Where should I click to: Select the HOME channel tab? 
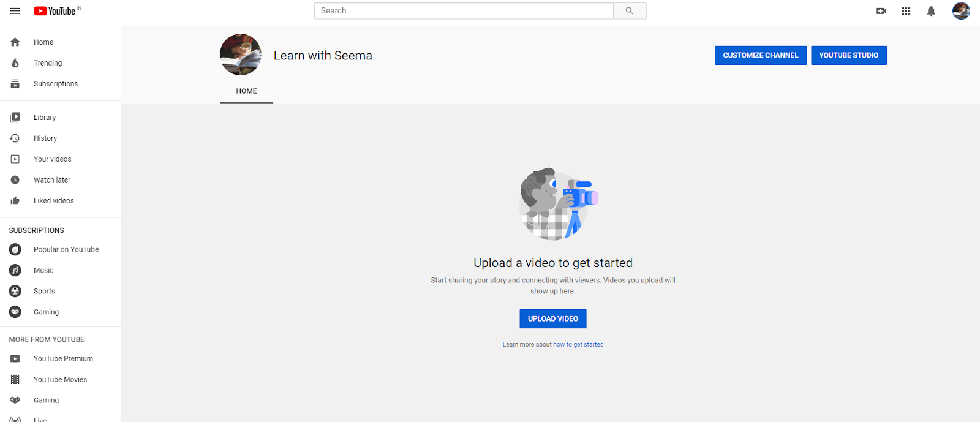[246, 91]
